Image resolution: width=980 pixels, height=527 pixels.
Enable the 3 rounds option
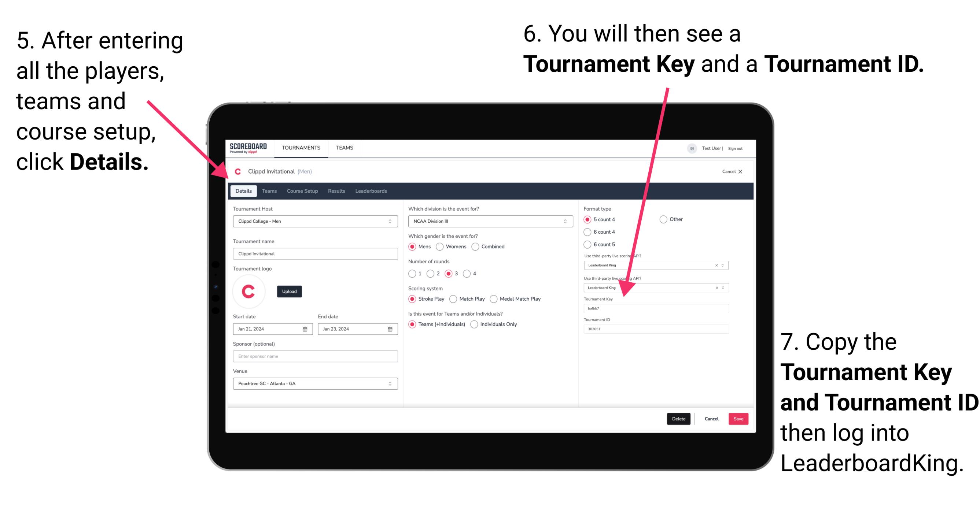point(452,273)
